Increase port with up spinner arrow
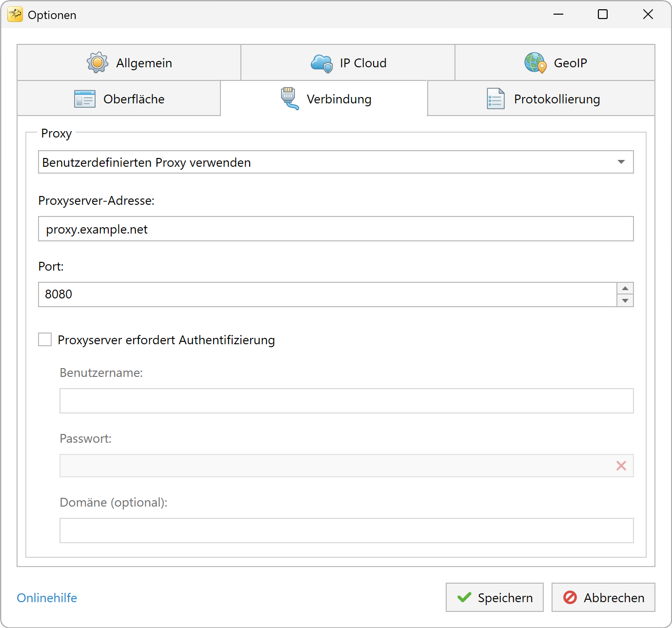The image size is (672, 628). (x=625, y=288)
